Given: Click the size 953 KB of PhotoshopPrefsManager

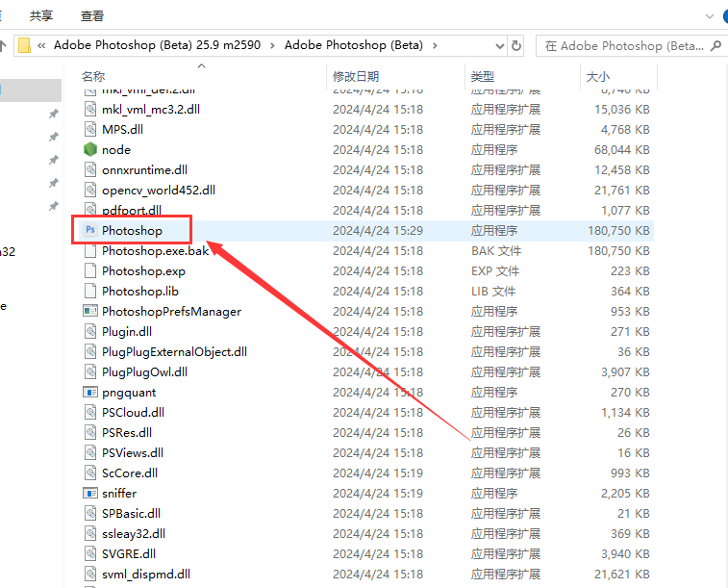Looking at the screenshot, I should (x=630, y=311).
